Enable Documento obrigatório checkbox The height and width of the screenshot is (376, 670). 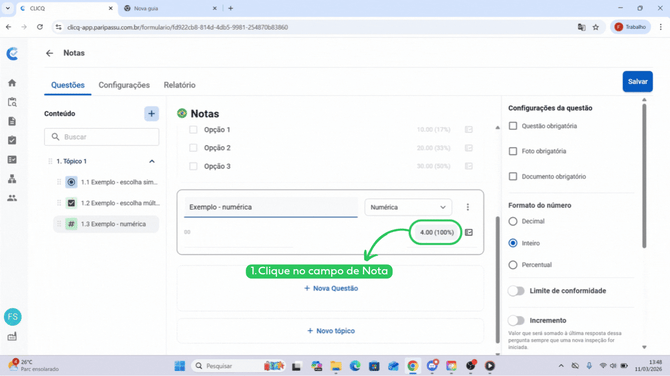(513, 176)
